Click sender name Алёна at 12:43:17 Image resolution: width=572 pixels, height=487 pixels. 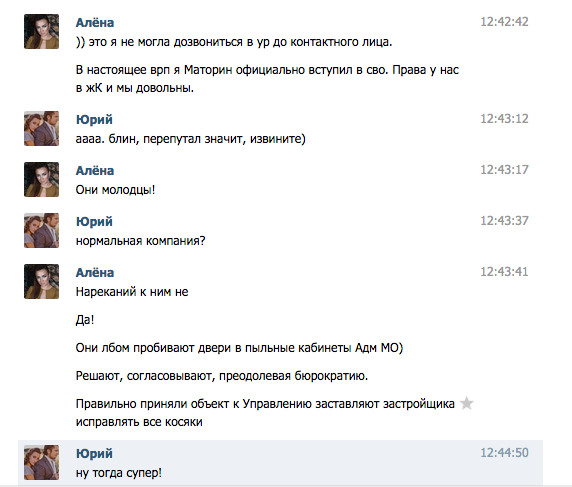click(95, 171)
